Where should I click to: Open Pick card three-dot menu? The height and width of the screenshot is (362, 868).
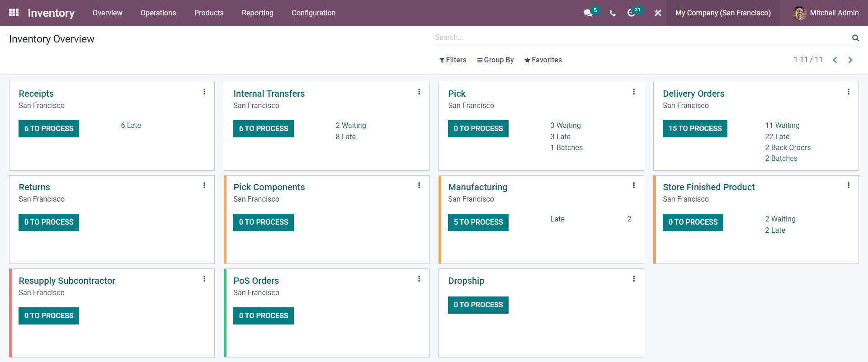[x=634, y=92]
